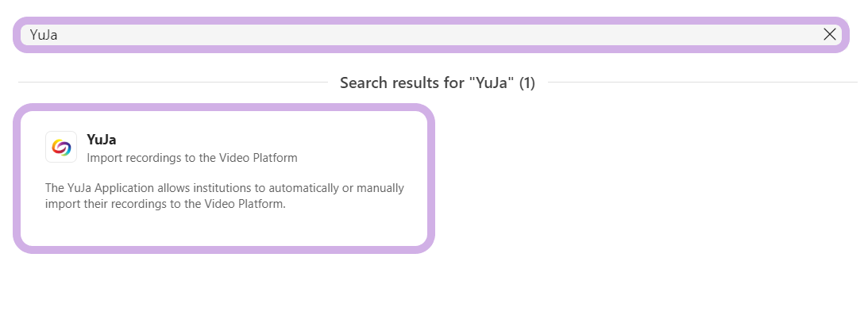This screenshot has height=315, width=868.
Task: Click the divider line right of results heading
Action: point(703,83)
